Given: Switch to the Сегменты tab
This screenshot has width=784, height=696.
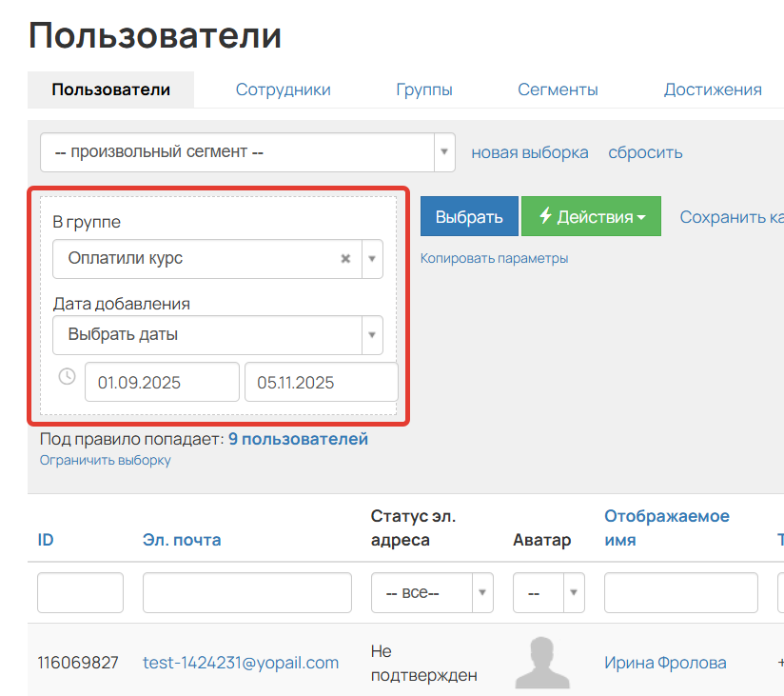Looking at the screenshot, I should (x=558, y=89).
